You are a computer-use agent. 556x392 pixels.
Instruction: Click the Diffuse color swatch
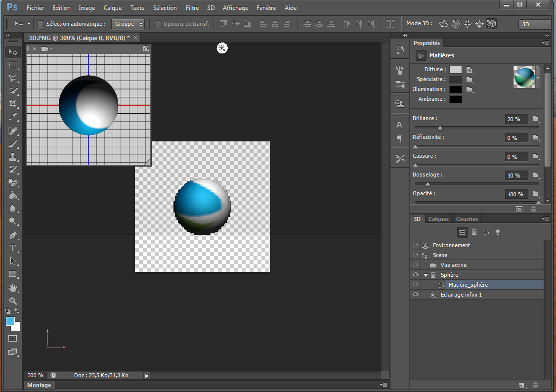coord(455,70)
